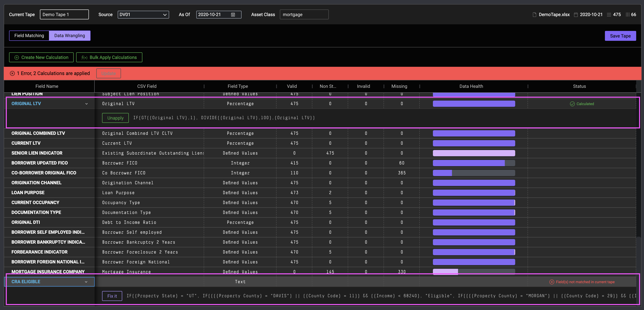Open Bulk Apply Calculations
The height and width of the screenshot is (310, 644).
click(x=109, y=57)
